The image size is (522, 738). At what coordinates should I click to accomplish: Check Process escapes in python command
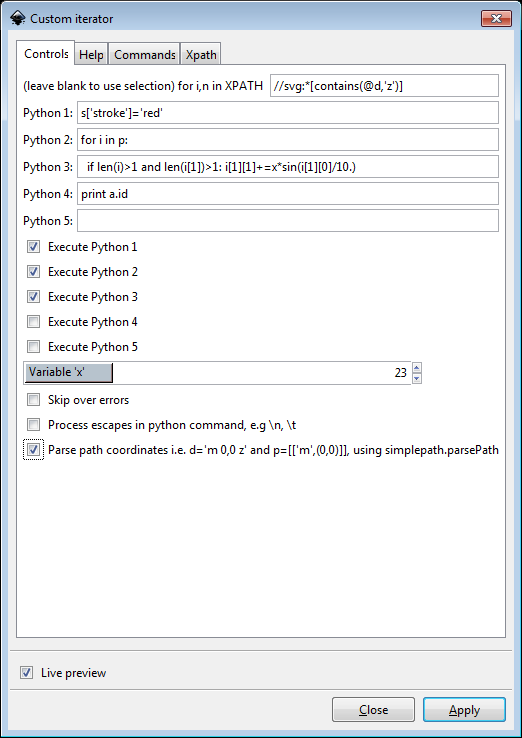pyautogui.click(x=33, y=425)
